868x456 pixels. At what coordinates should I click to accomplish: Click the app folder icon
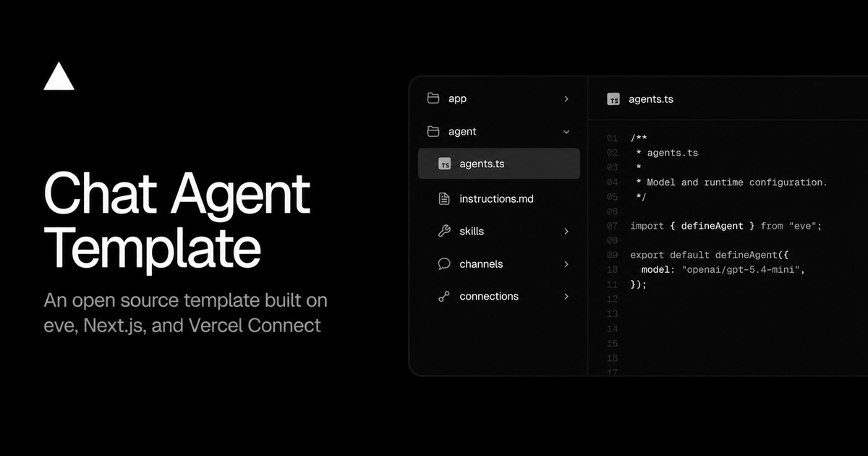(x=433, y=98)
